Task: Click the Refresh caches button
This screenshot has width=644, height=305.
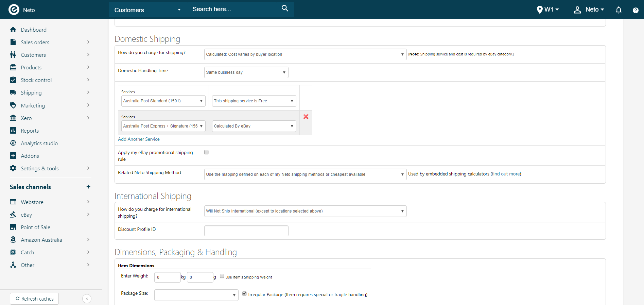Action: pyautogui.click(x=34, y=299)
